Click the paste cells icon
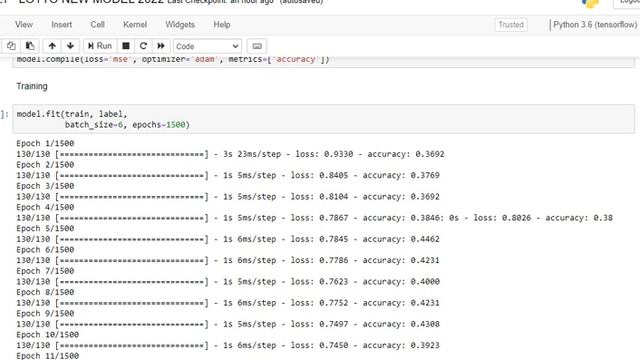 pyautogui.click(x=30, y=46)
